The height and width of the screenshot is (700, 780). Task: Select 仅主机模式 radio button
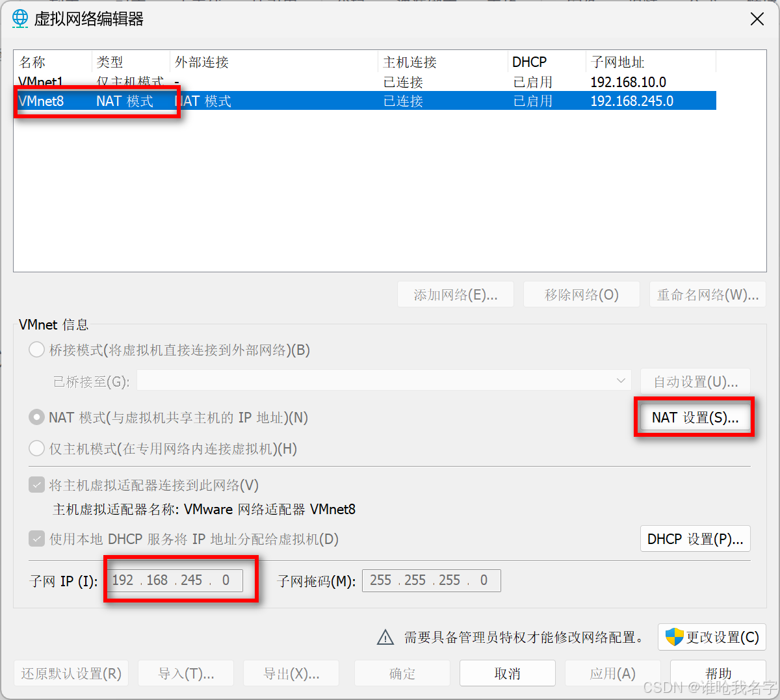click(x=37, y=448)
